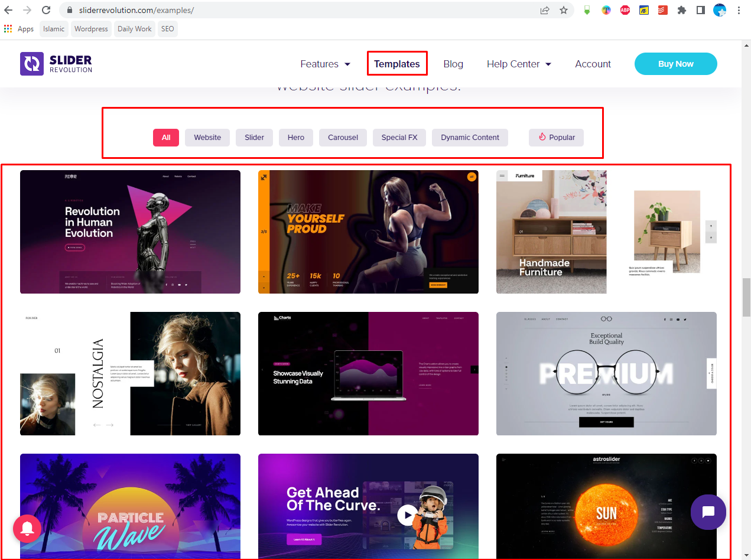Filter templates by Website
Image resolution: width=751 pixels, height=560 pixels.
[207, 138]
